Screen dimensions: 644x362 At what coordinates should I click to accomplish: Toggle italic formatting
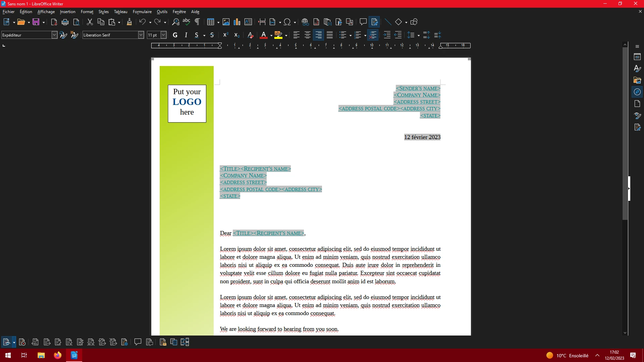pos(186,35)
